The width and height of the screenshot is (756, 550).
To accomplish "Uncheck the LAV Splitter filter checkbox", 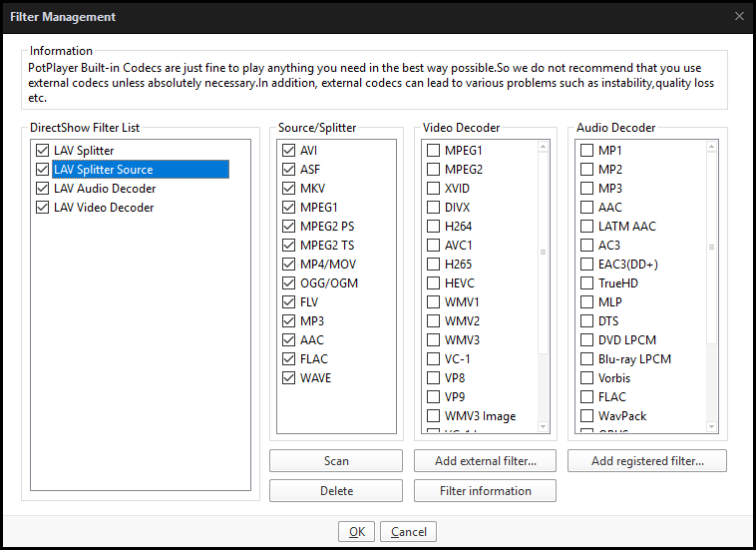I will click(43, 151).
